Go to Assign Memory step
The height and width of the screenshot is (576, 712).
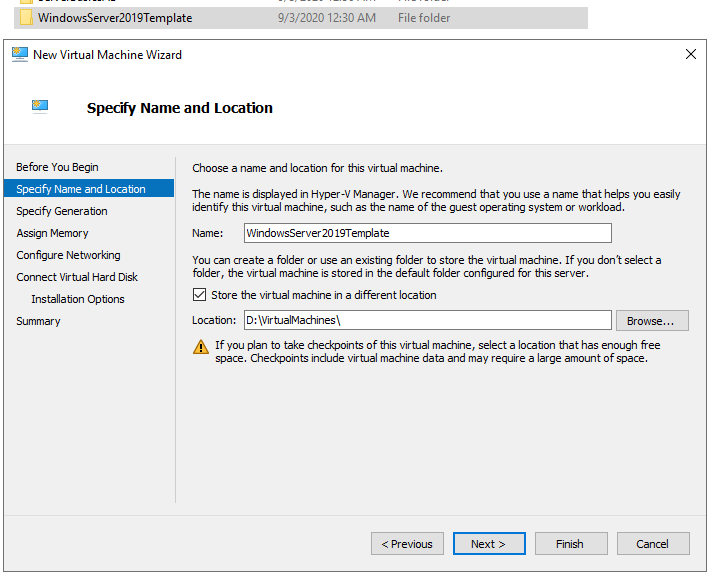coord(52,233)
